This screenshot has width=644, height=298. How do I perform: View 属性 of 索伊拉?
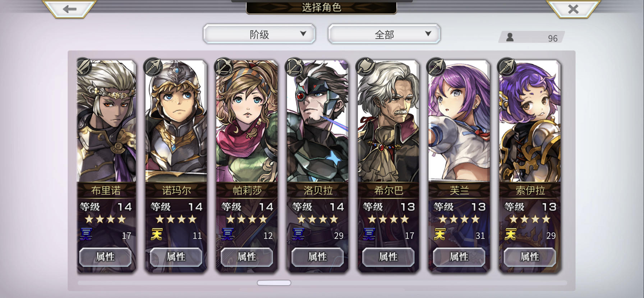[530, 257]
